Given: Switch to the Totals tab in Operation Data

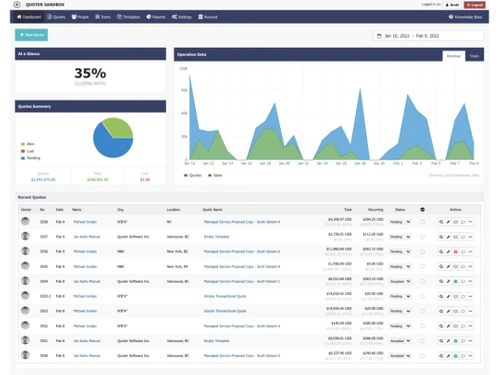Looking at the screenshot, I should click(x=474, y=56).
